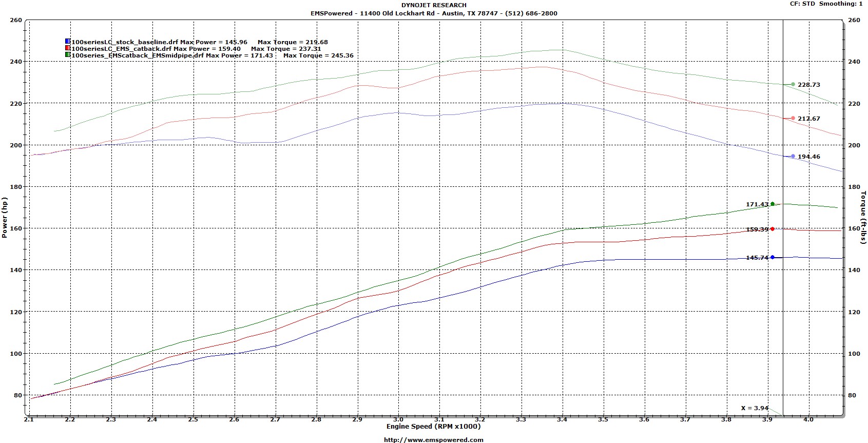
Task: Click the blue power marker dot at 145.74
Action: 773,258
